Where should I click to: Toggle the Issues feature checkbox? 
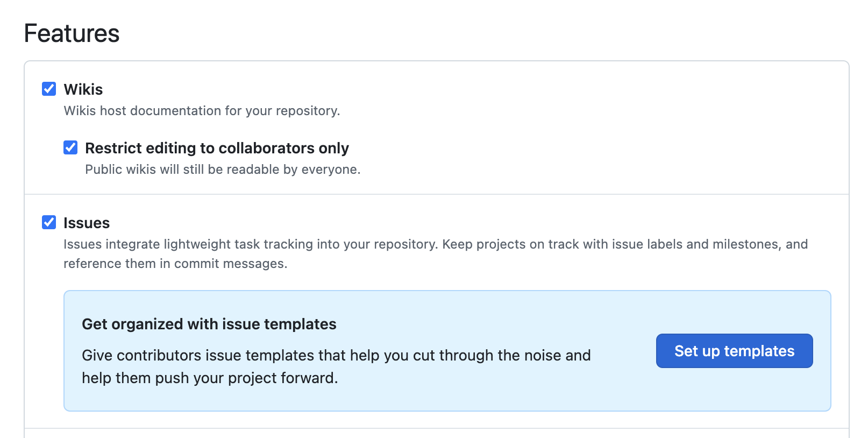pos(49,222)
